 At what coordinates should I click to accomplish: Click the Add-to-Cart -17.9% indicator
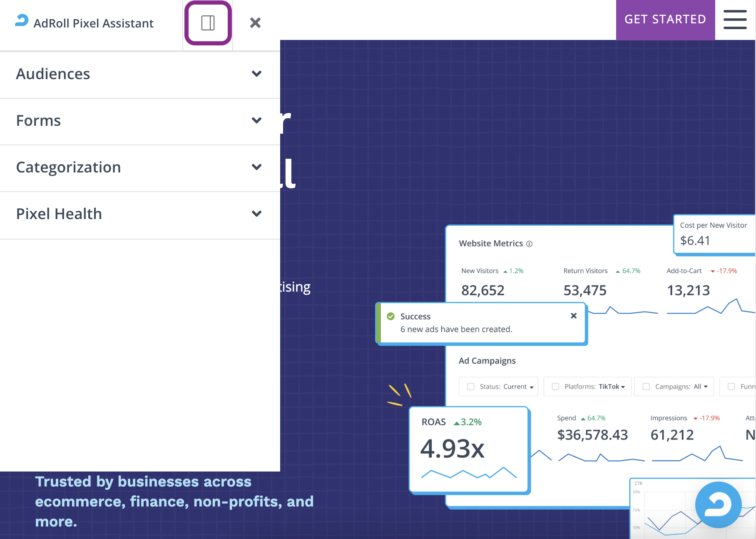point(724,271)
